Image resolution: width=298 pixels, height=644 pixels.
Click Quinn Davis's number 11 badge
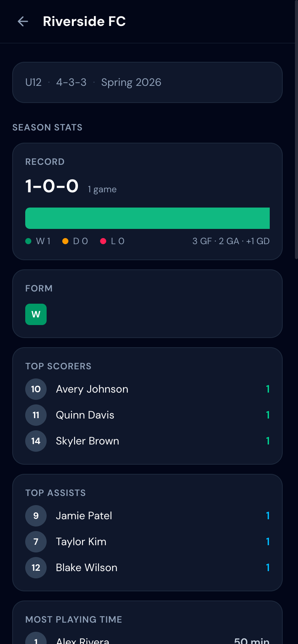click(x=36, y=415)
